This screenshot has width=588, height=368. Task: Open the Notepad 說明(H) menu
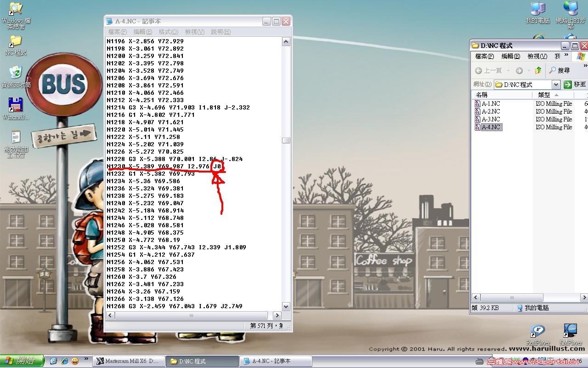pos(221,32)
